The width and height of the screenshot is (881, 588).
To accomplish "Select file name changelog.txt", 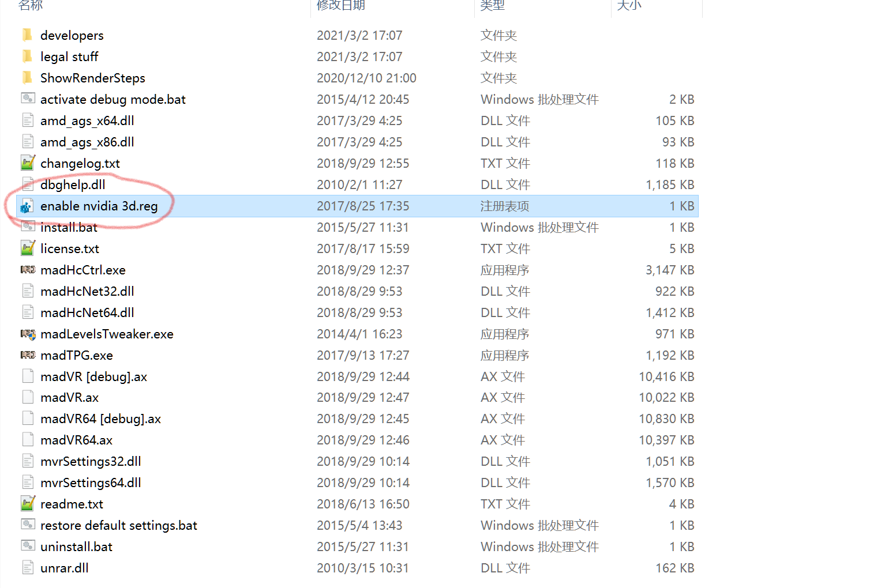I will 80,163.
